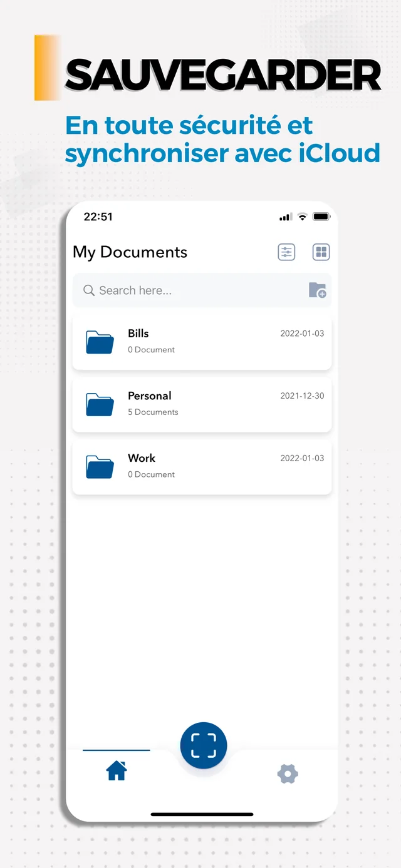
Task: Tap the My Documents heading
Action: click(130, 252)
